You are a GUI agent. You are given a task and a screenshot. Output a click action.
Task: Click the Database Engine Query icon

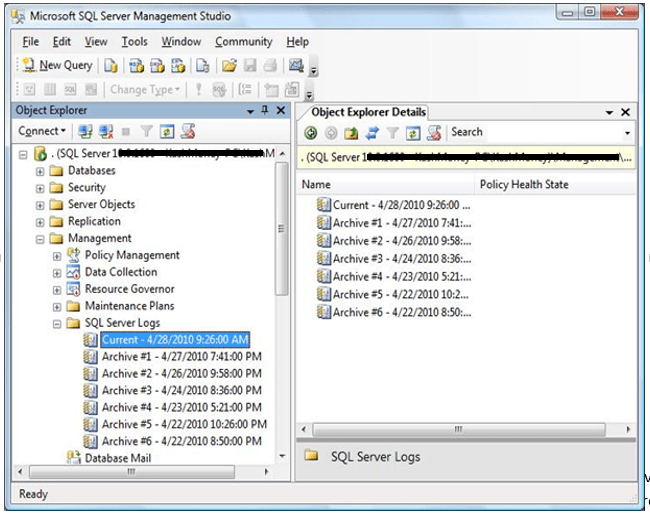[111, 66]
